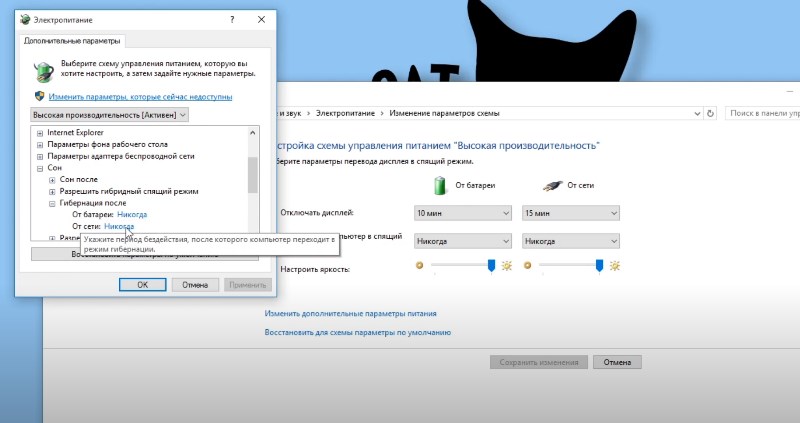The height and width of the screenshot is (423, 800).
Task: Expand the Сон после node
Action: pyautogui.click(x=52, y=180)
